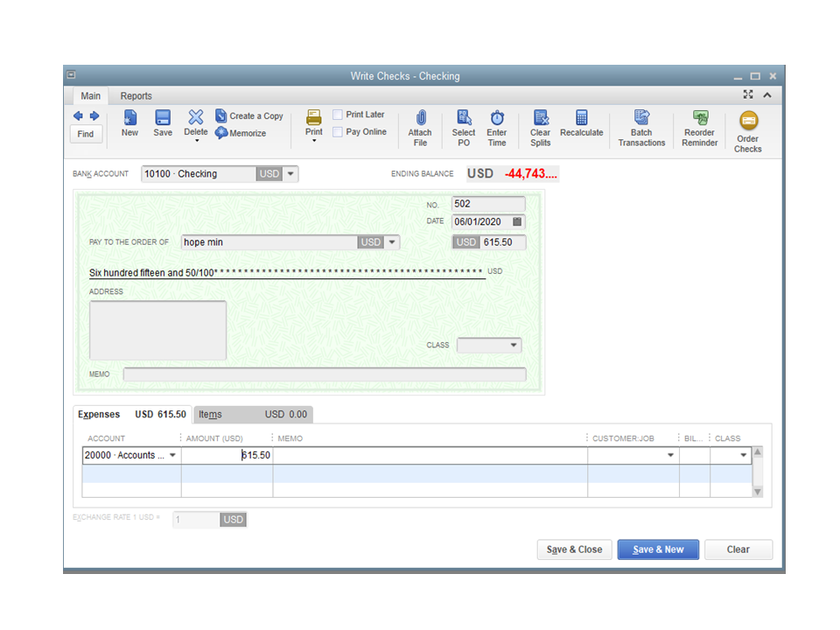This screenshot has width=840, height=630.
Task: Open Delete options arrow
Action: [197, 141]
